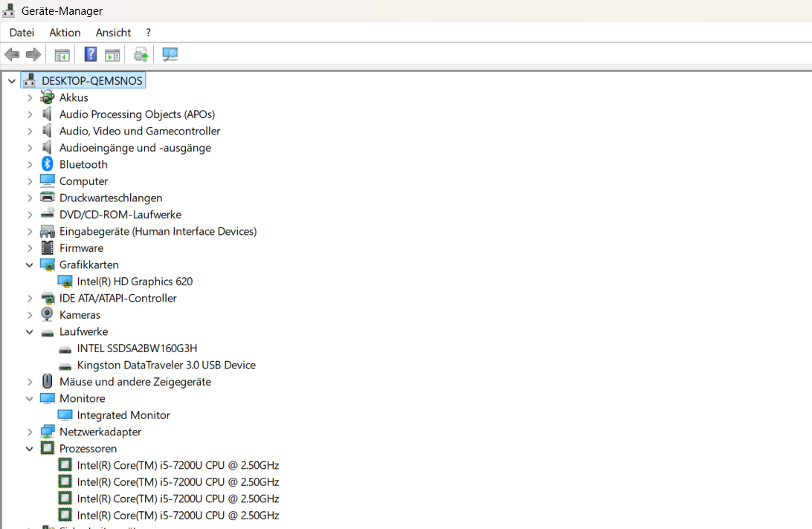Click the Druckwarteschlangen printer icon
Viewport: 812px width, 529px height.
click(x=47, y=197)
